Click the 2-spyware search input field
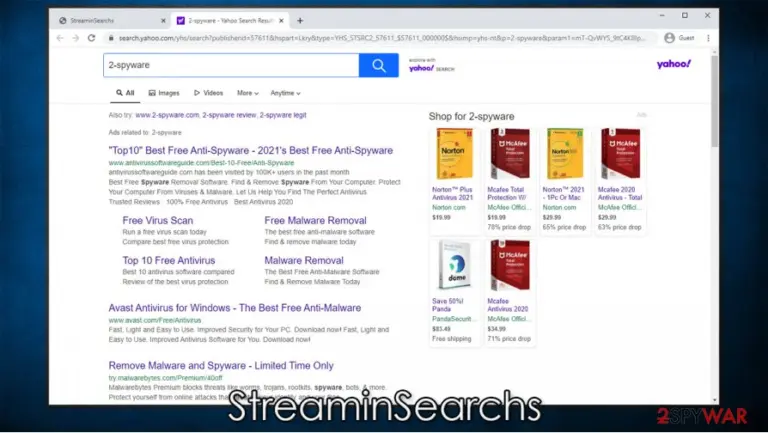 pyautogui.click(x=231, y=65)
